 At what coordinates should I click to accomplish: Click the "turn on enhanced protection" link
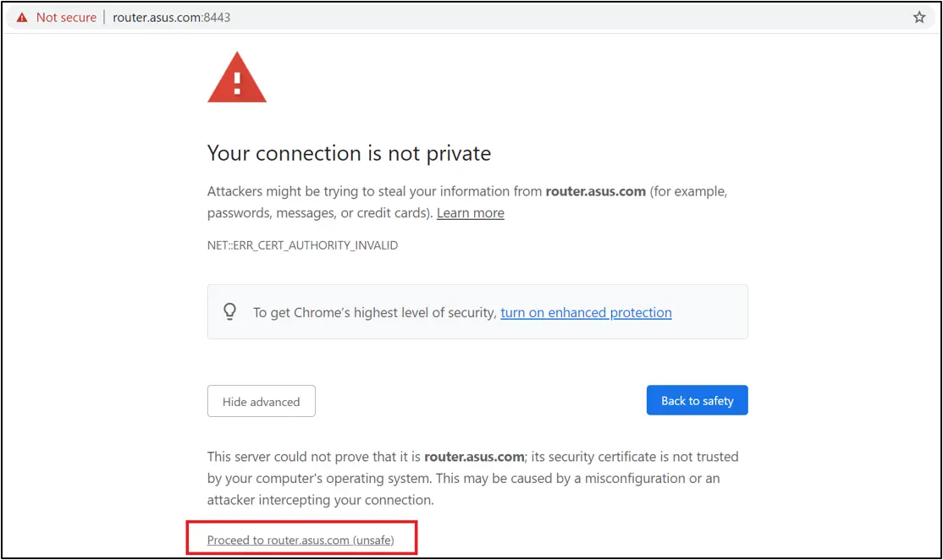(586, 312)
